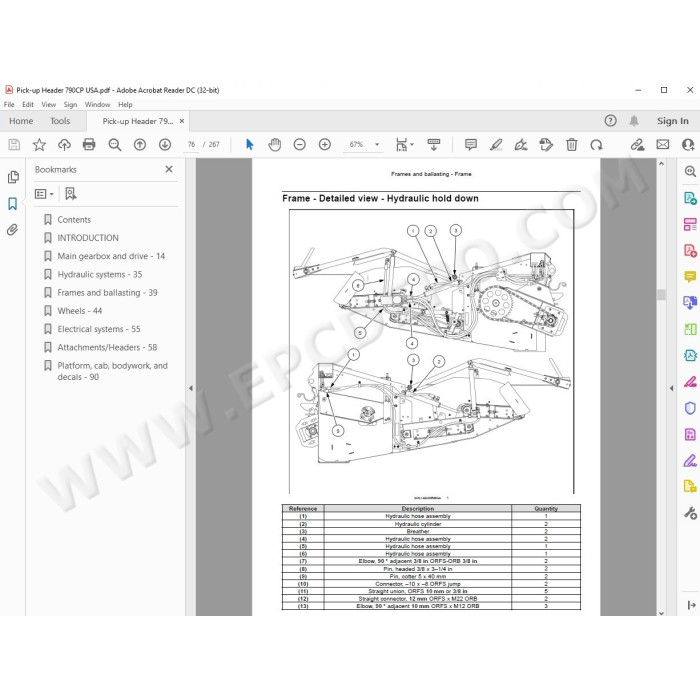
Task: Open the Help menu
Action: pos(125,104)
